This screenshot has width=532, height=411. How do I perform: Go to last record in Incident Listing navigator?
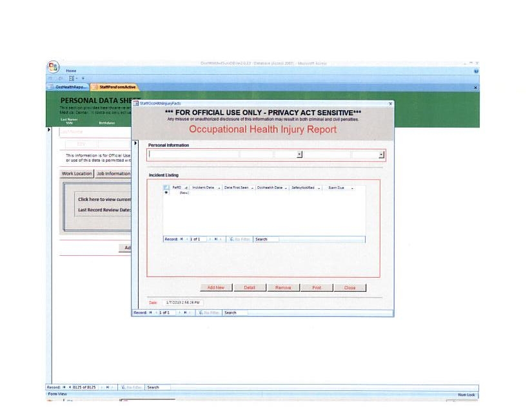click(216, 239)
